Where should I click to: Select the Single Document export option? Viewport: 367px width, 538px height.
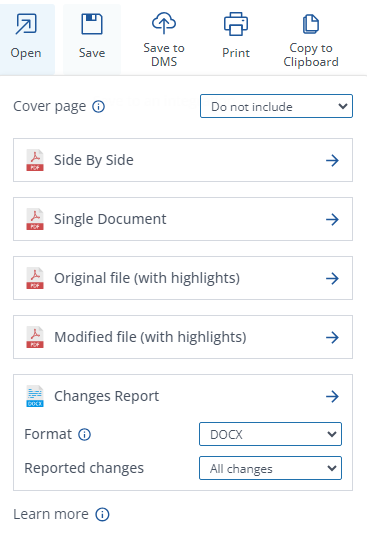click(x=183, y=219)
